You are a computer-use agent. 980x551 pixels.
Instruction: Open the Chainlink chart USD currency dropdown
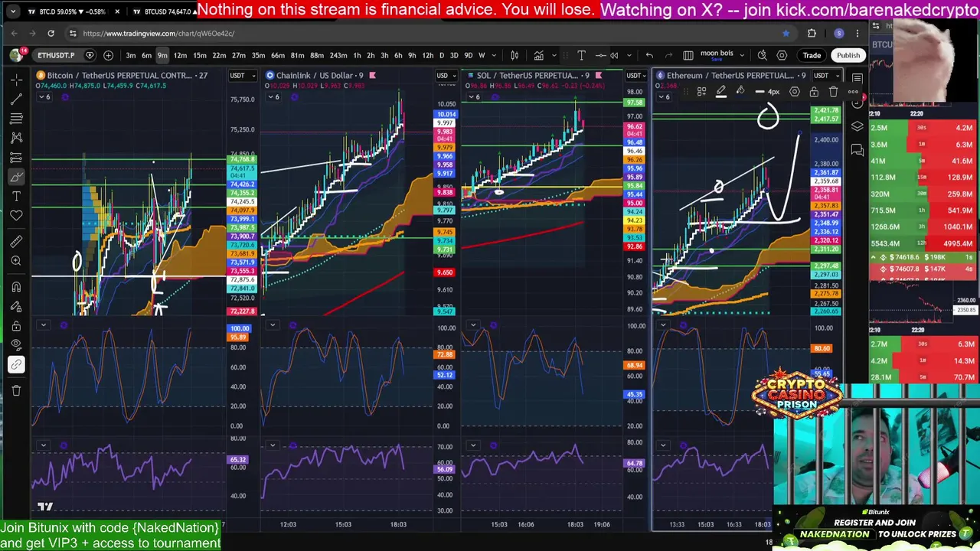pos(445,75)
